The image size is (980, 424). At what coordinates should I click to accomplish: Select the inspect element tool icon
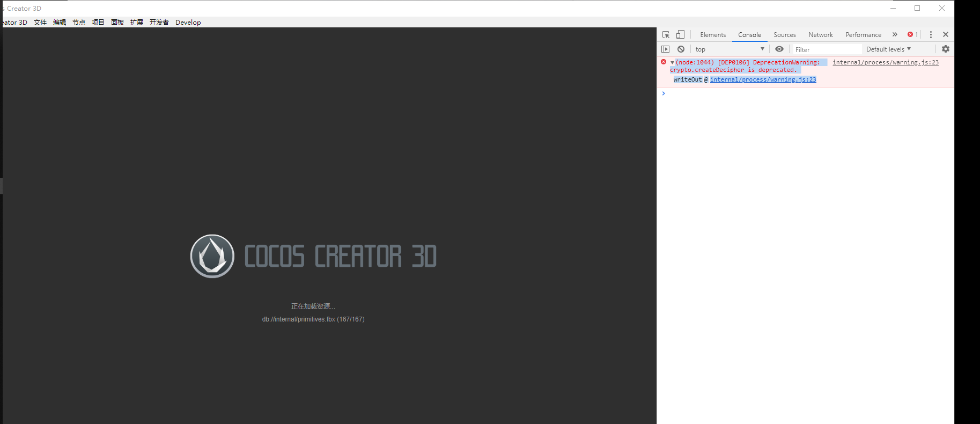(x=666, y=34)
